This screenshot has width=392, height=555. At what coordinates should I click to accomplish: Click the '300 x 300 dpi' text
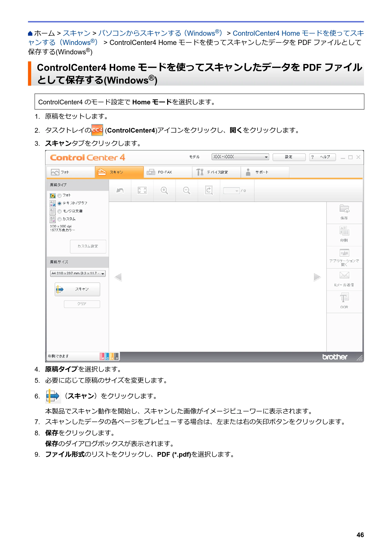point(61,226)
